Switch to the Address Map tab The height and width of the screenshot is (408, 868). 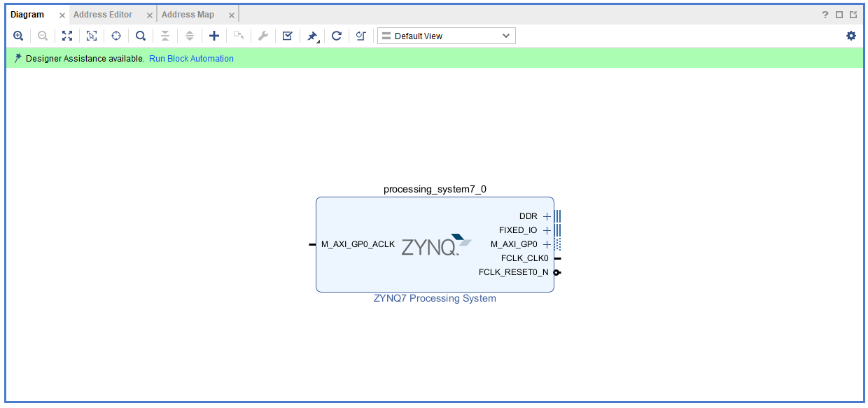pyautogui.click(x=188, y=15)
